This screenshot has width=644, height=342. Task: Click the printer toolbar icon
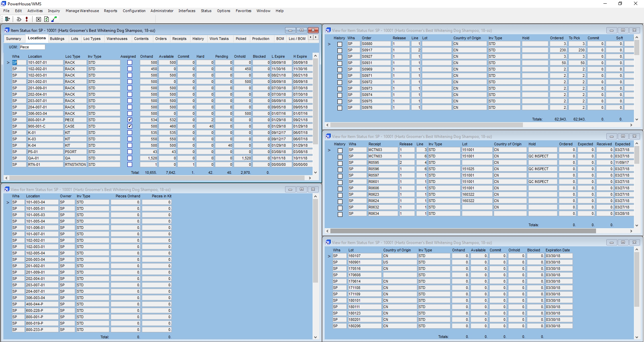coord(19,19)
